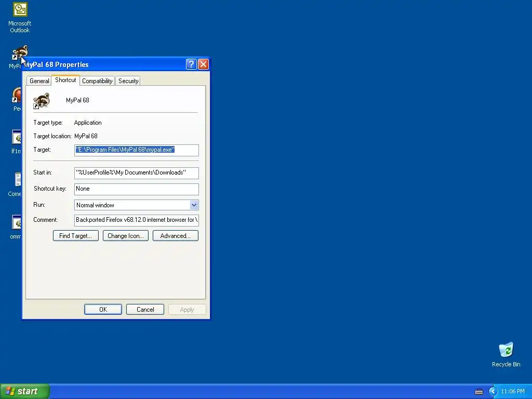The width and height of the screenshot is (532, 399).
Task: Switch to the General tab
Action: pyautogui.click(x=39, y=81)
